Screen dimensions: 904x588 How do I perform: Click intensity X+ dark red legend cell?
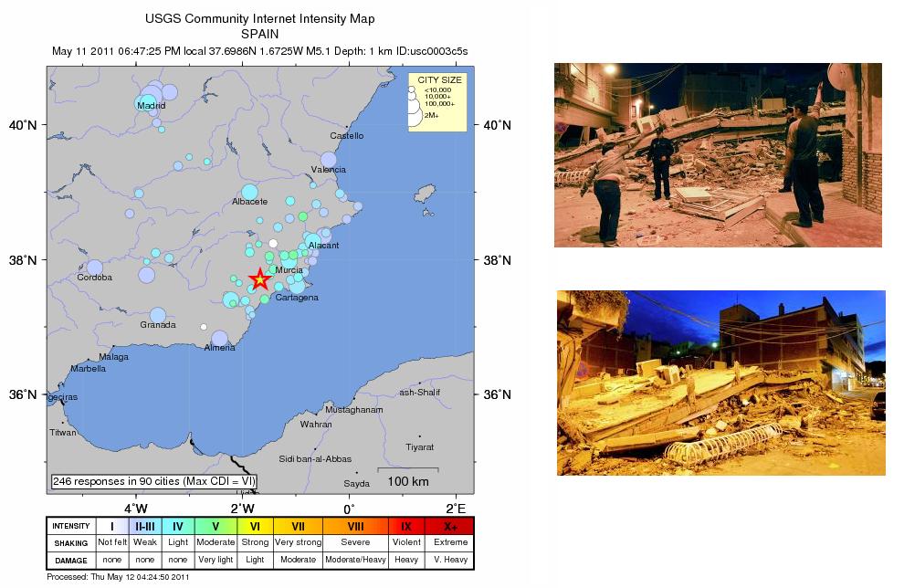point(450,526)
